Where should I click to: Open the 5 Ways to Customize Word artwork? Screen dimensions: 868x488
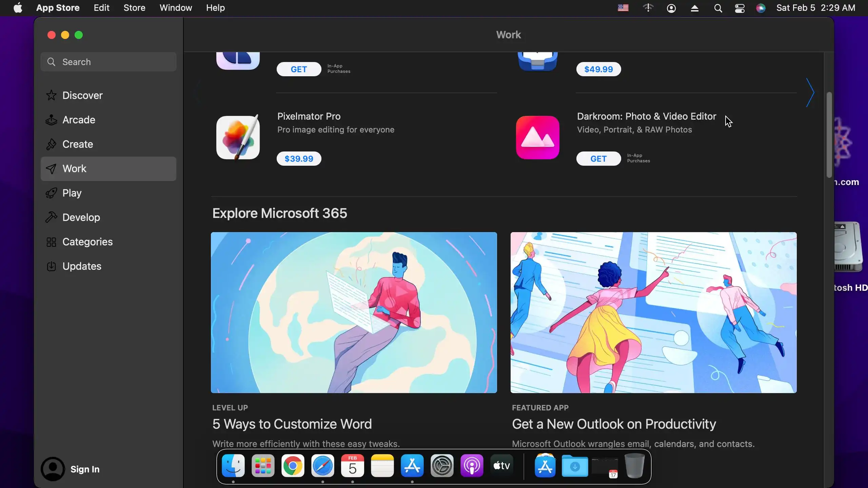(354, 312)
